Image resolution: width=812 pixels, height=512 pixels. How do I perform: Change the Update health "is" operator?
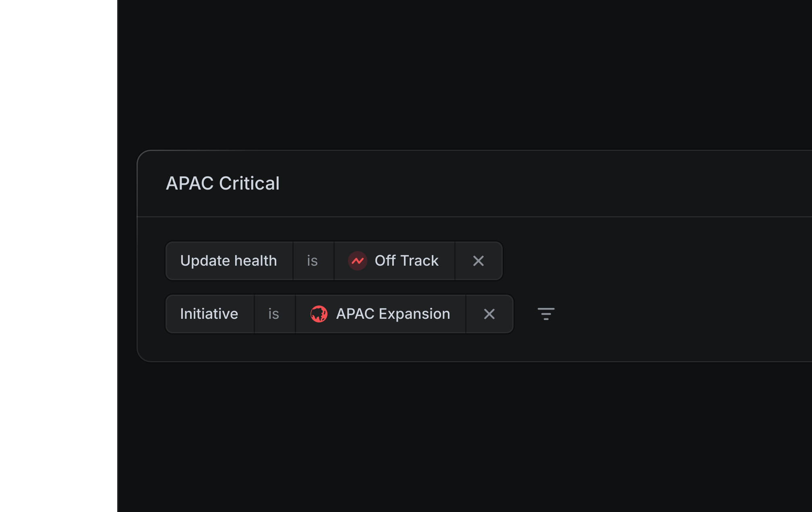tap(313, 261)
